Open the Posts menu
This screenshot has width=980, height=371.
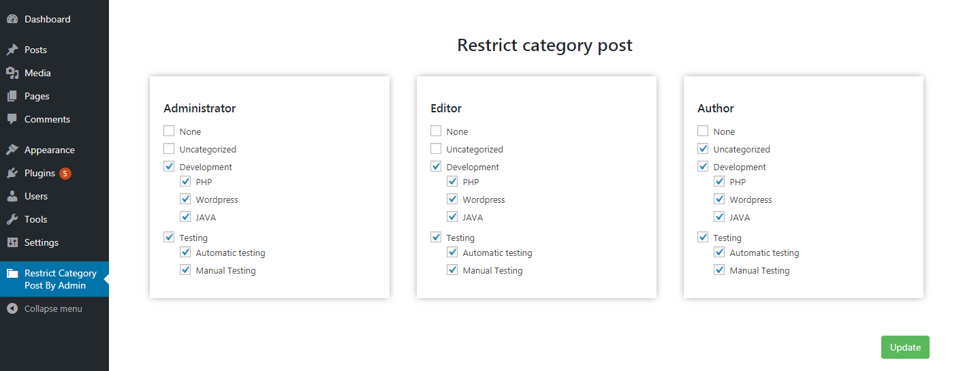(x=54, y=50)
